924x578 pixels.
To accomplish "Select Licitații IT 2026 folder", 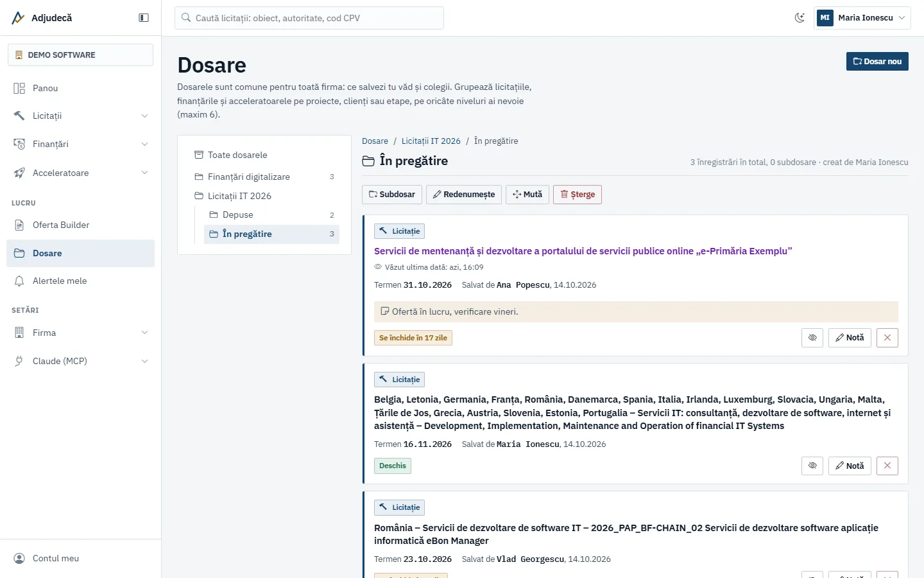I will tap(264, 196).
